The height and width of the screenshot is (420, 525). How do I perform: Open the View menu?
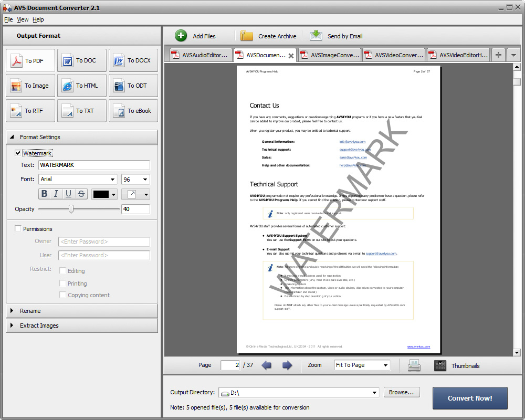[x=23, y=19]
